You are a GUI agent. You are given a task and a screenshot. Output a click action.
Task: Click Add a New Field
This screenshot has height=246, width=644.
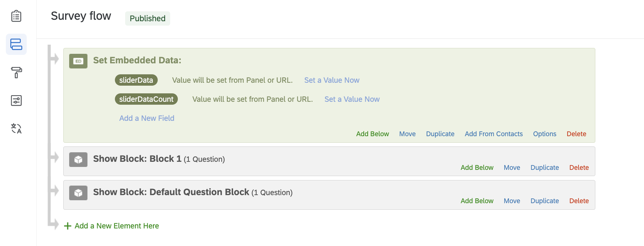tap(146, 118)
